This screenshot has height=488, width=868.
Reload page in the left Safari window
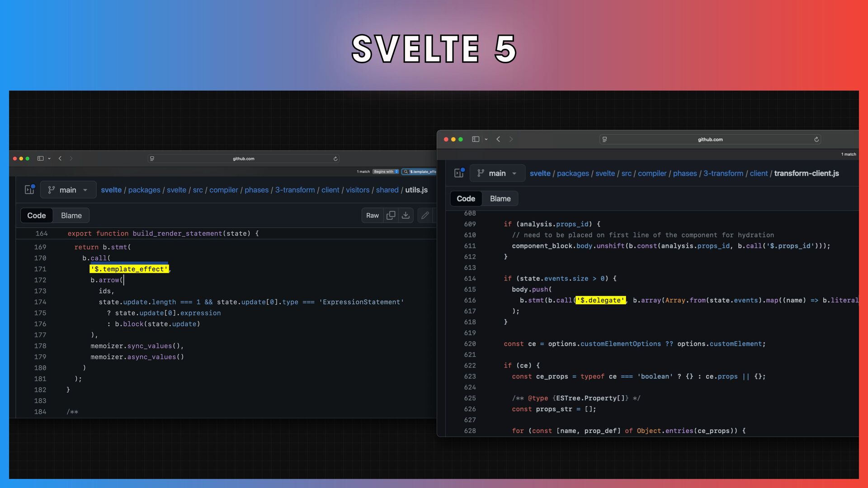(x=335, y=159)
